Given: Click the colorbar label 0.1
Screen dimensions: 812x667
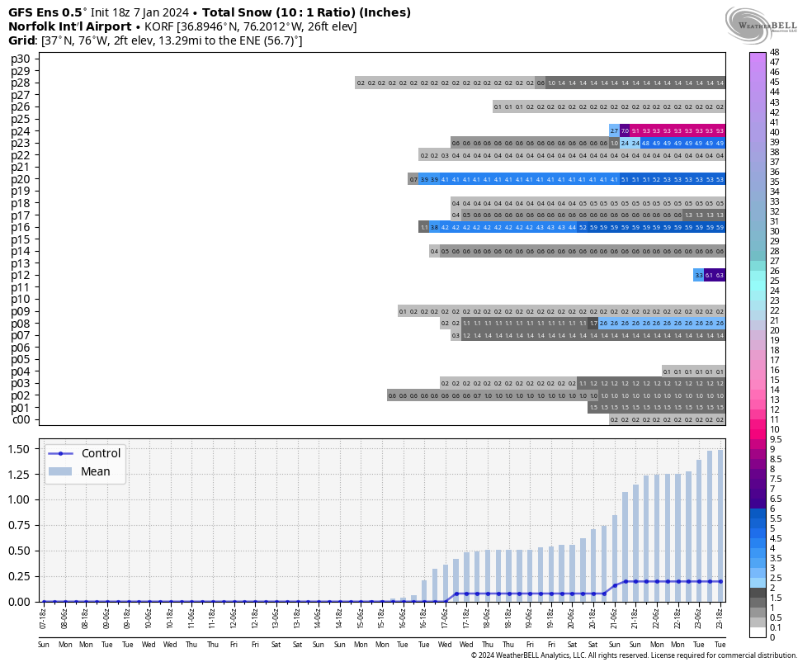Looking at the screenshot, I should (x=775, y=627).
